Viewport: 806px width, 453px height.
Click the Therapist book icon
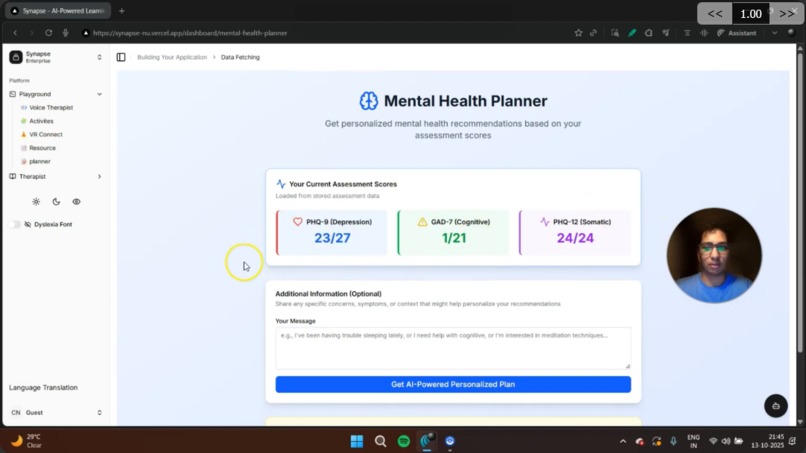[13, 176]
